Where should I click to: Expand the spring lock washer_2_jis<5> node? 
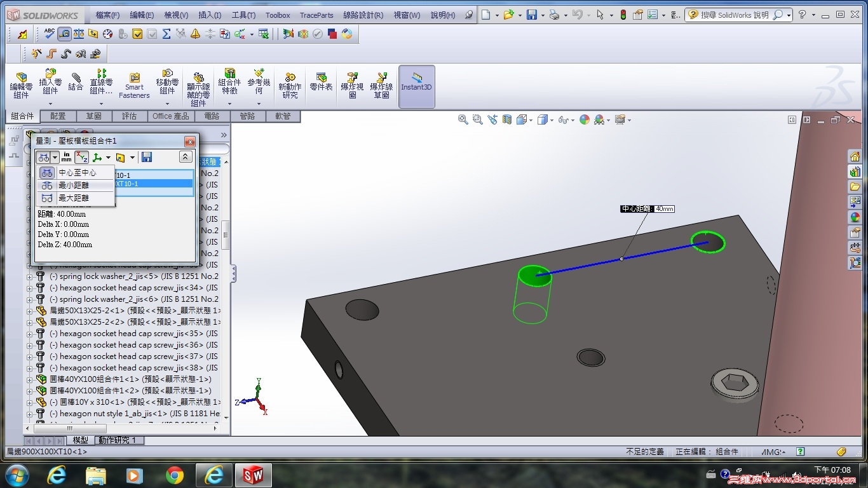click(29, 276)
